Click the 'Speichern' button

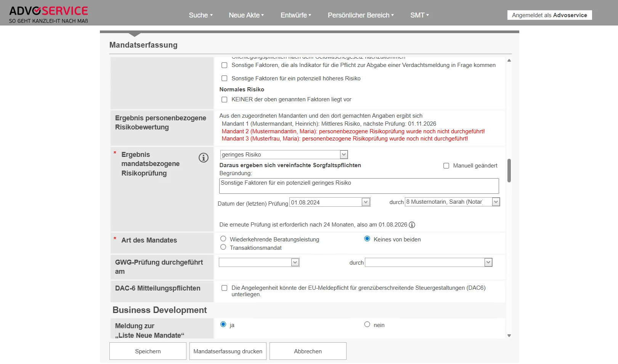point(148,351)
